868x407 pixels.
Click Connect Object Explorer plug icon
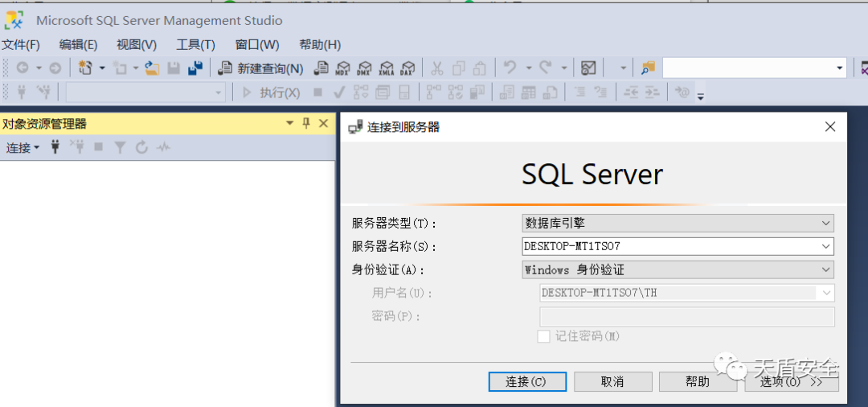[x=55, y=147]
